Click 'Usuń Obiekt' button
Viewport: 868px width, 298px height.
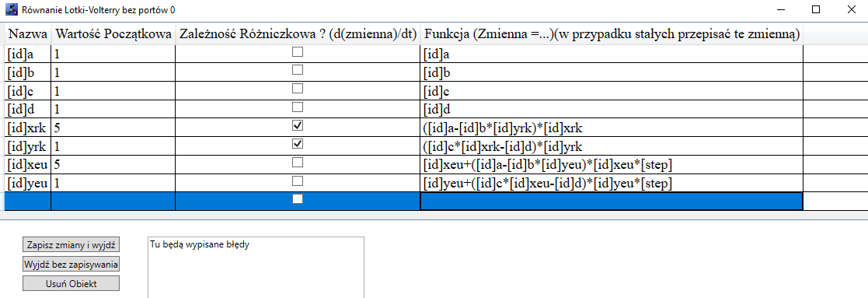click(x=71, y=283)
